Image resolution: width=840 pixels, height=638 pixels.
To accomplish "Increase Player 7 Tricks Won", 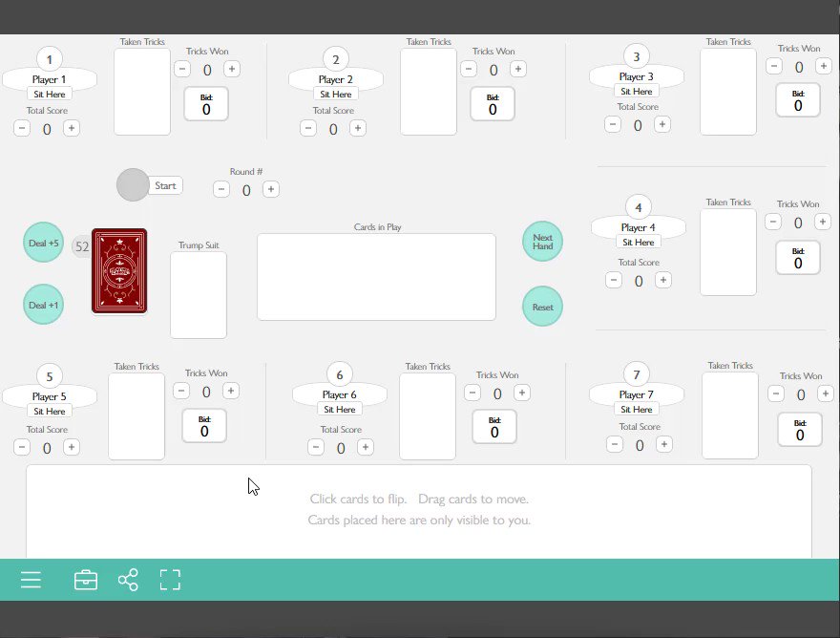I will coord(826,394).
